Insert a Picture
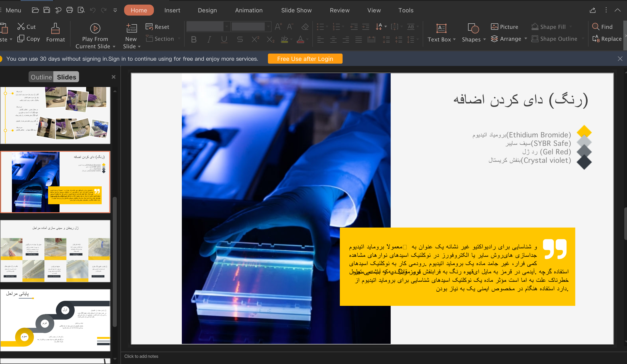 tap(504, 27)
